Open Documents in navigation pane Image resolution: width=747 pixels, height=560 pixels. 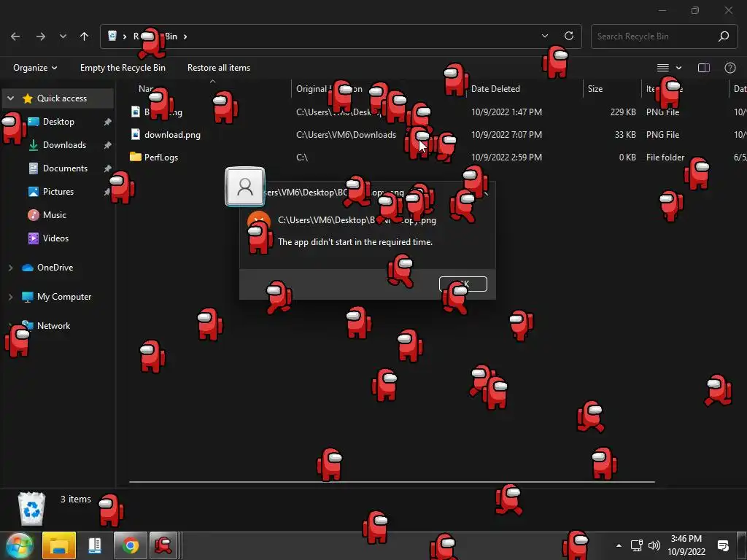tap(65, 168)
